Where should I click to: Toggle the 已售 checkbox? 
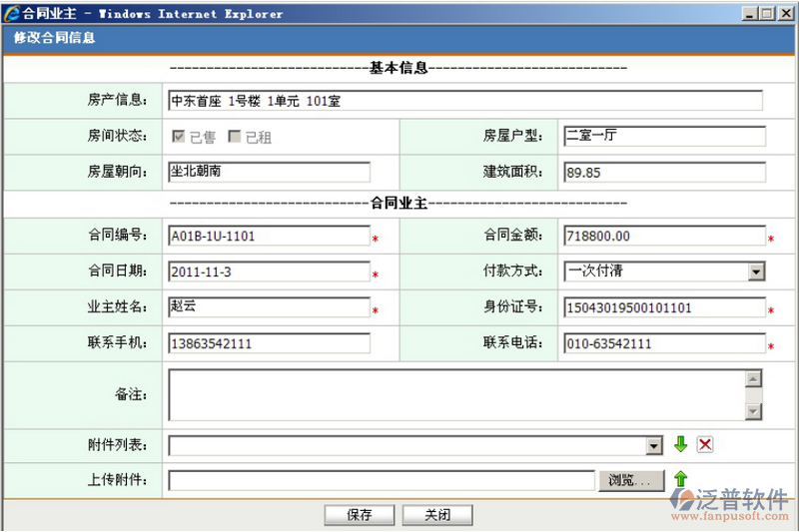(179, 137)
